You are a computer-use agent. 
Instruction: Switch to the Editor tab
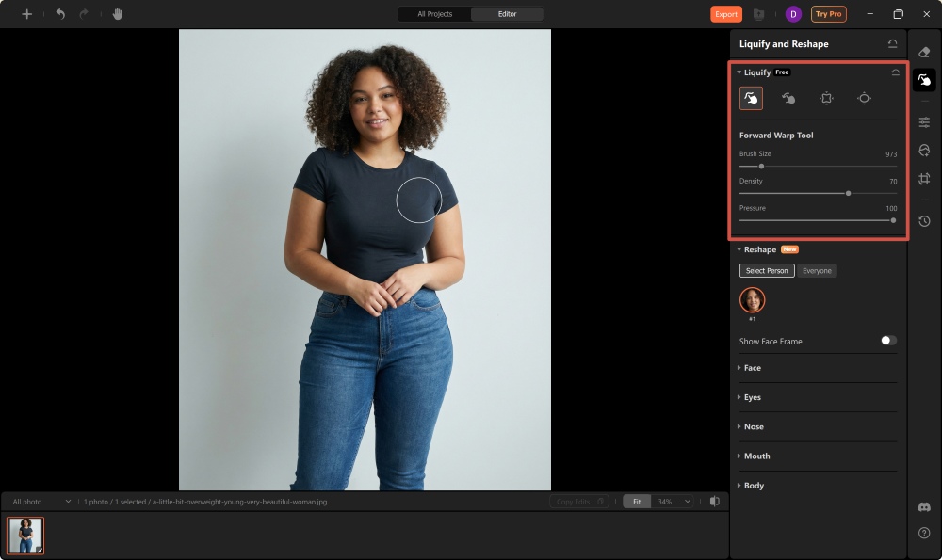pos(509,14)
